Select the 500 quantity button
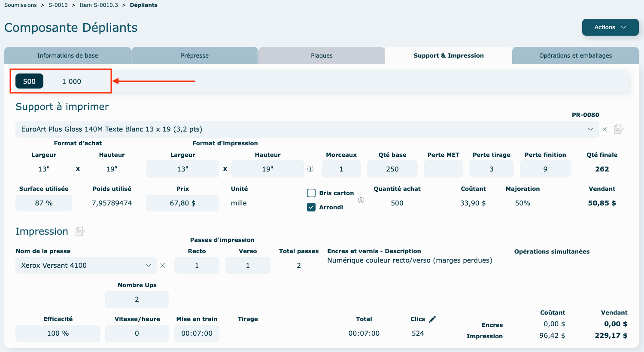 coord(29,81)
